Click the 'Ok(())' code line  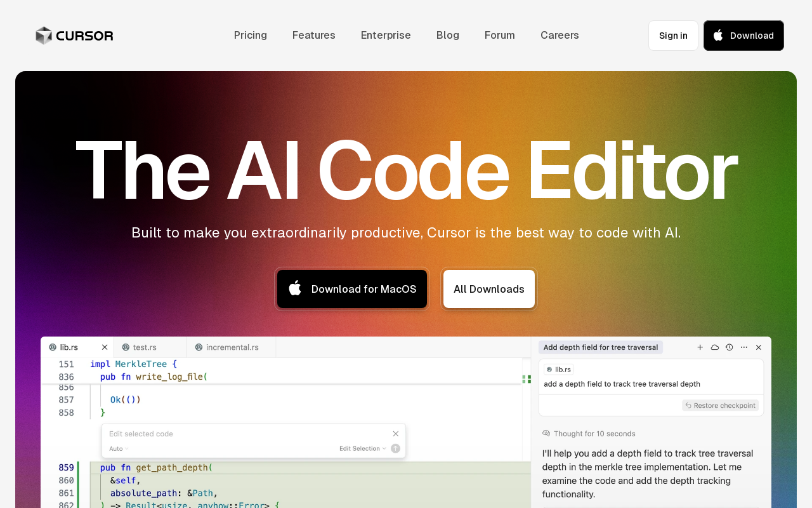[126, 399]
